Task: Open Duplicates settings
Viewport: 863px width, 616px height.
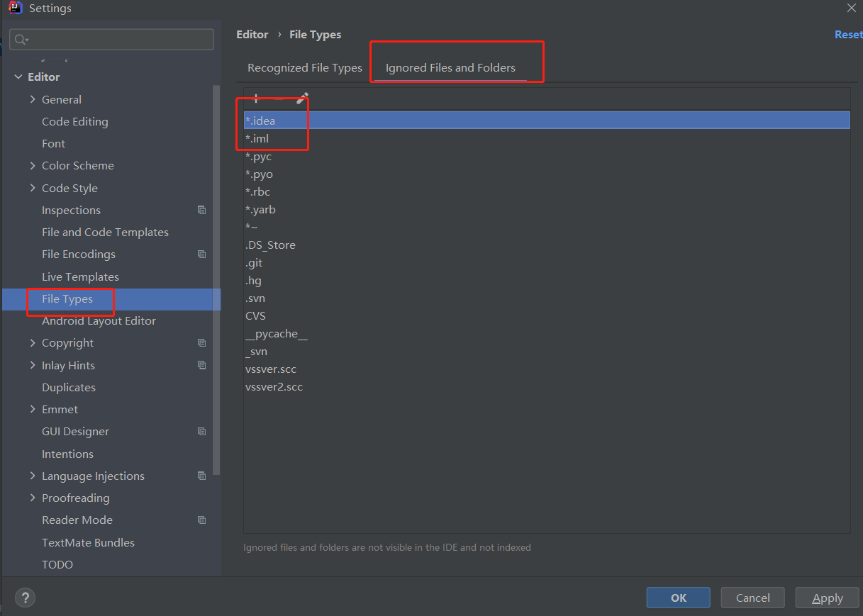Action: (69, 387)
